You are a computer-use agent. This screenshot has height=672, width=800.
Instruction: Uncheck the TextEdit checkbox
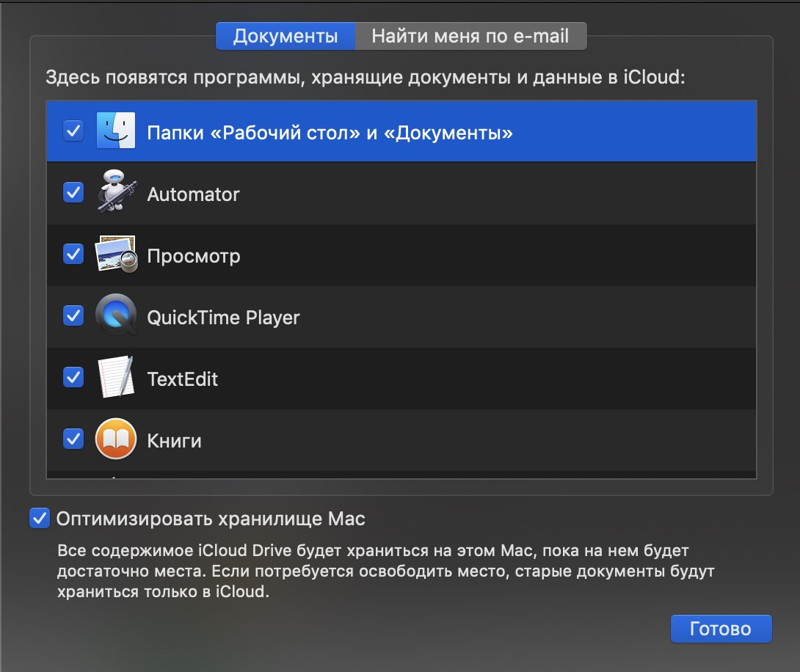point(73,377)
